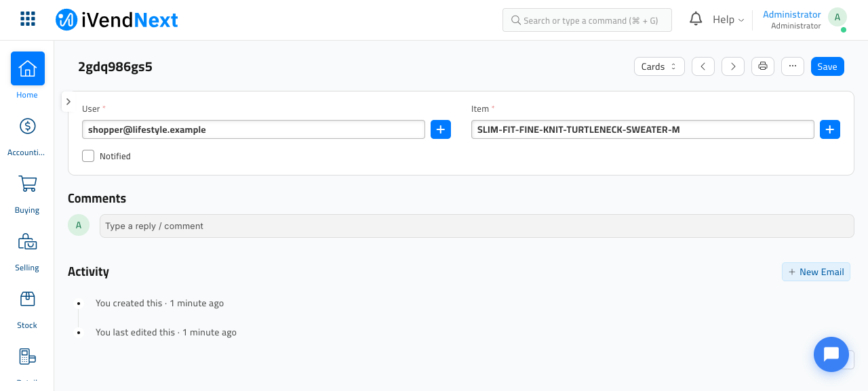Viewport: 868px width, 391px height.
Task: Click the User field input
Action: pyautogui.click(x=254, y=129)
